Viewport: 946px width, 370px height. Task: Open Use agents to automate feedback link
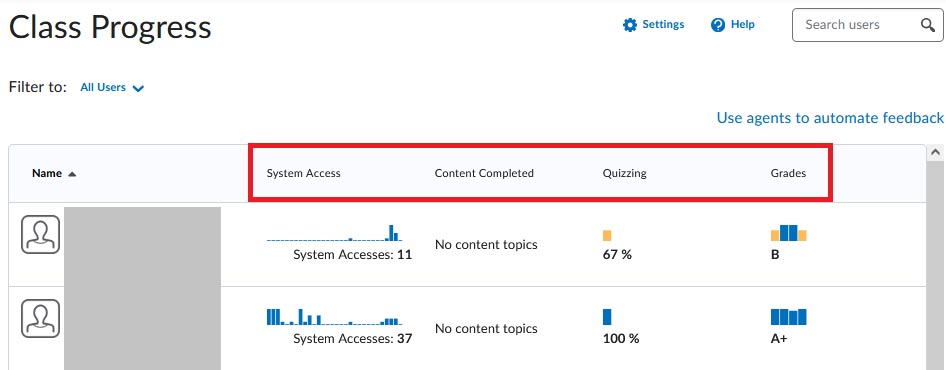coord(830,118)
